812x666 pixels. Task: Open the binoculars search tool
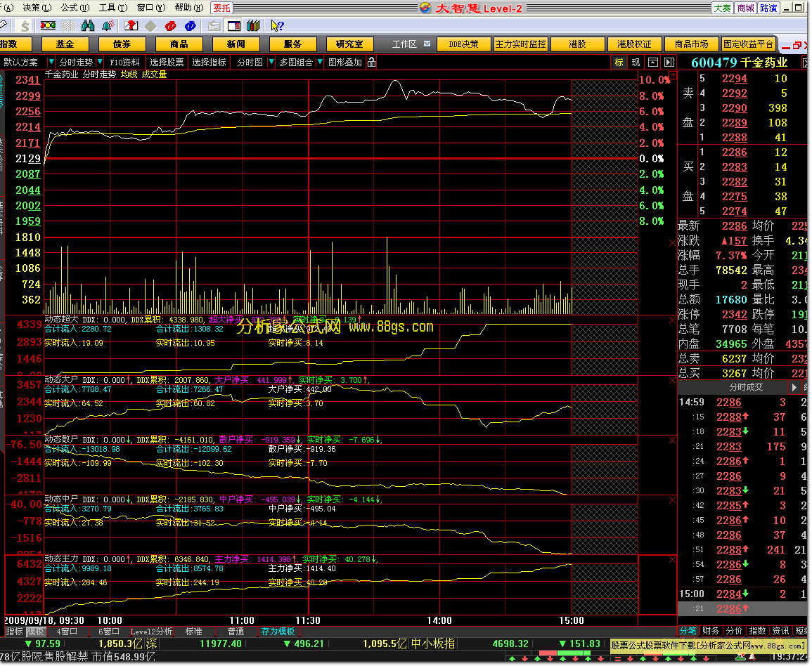tap(88, 25)
